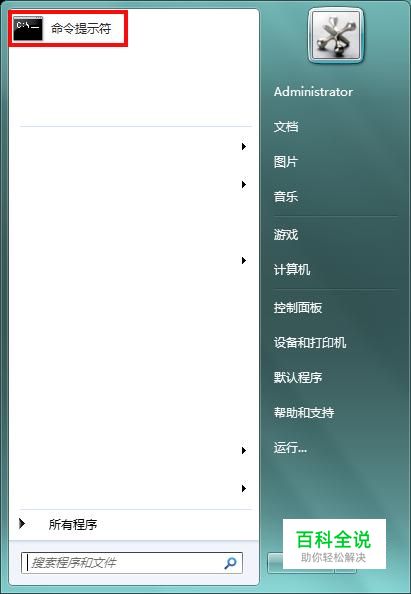The image size is (411, 594).
Task: Open 所有程序 all programs list
Action: coord(73,524)
